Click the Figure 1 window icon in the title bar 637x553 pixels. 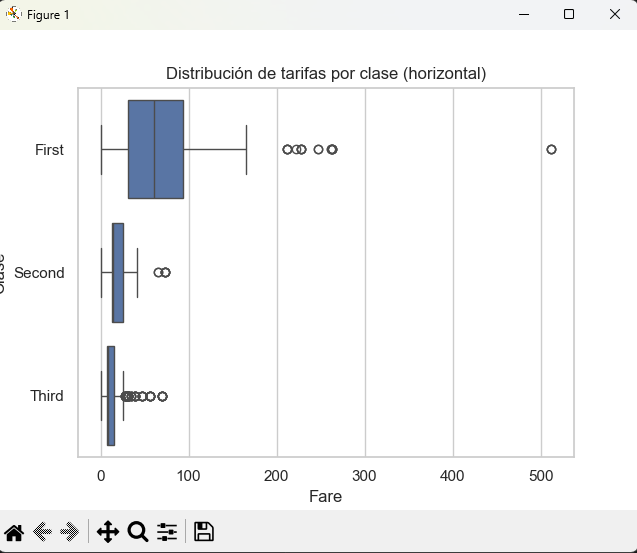click(x=14, y=14)
